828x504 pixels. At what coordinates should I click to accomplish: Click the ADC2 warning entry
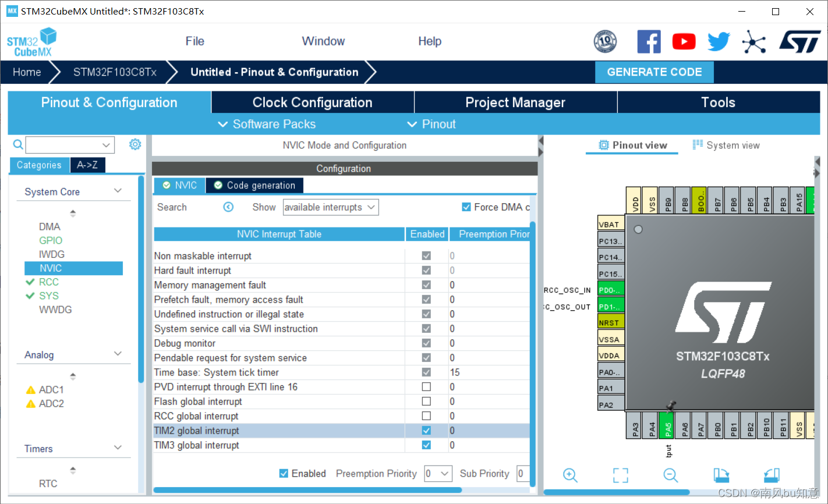45,403
